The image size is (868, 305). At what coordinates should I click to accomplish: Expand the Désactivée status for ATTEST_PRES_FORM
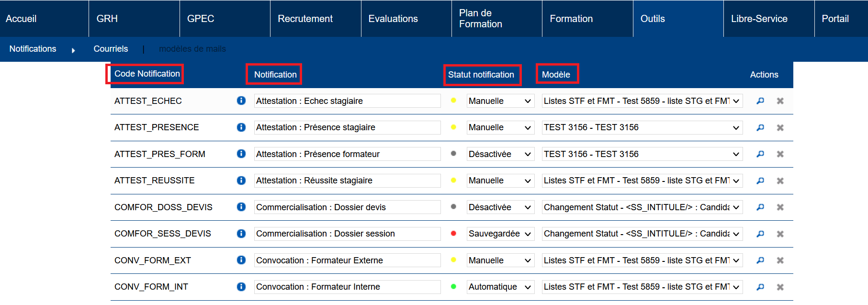point(500,154)
